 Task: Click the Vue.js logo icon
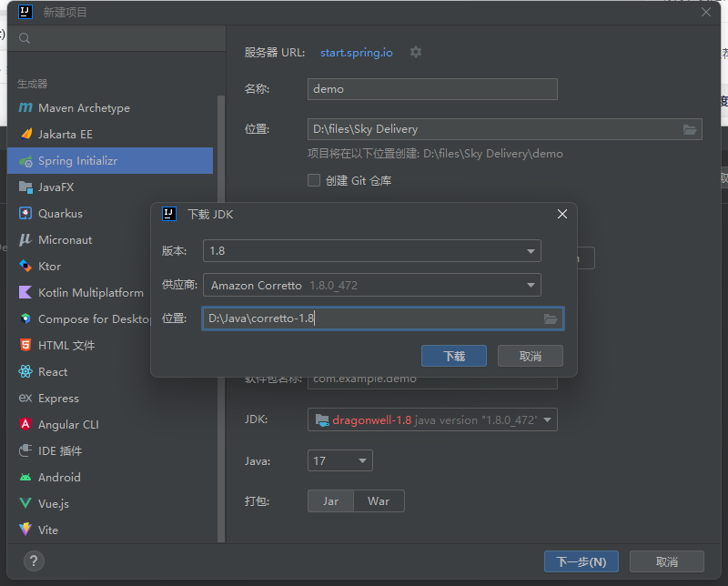click(25, 503)
